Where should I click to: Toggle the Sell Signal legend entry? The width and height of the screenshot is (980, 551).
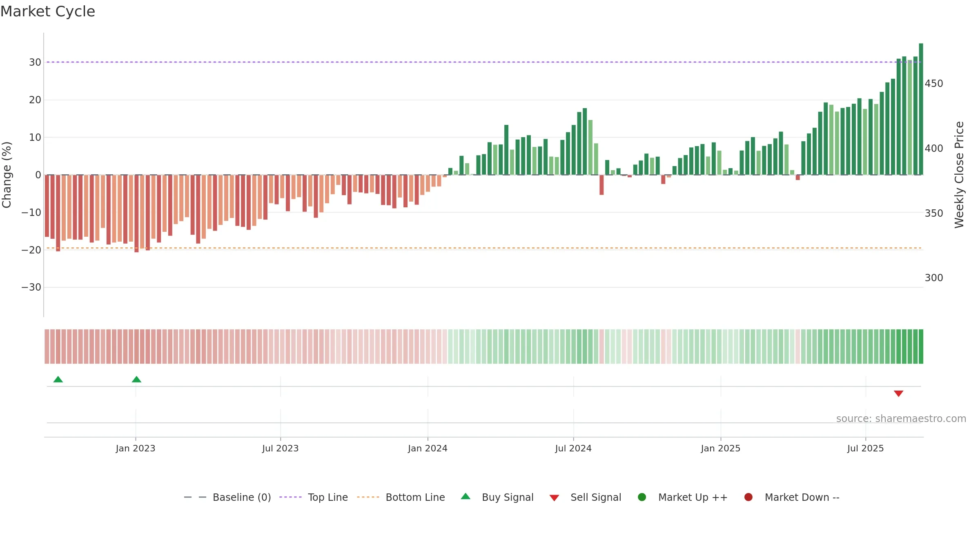(585, 497)
